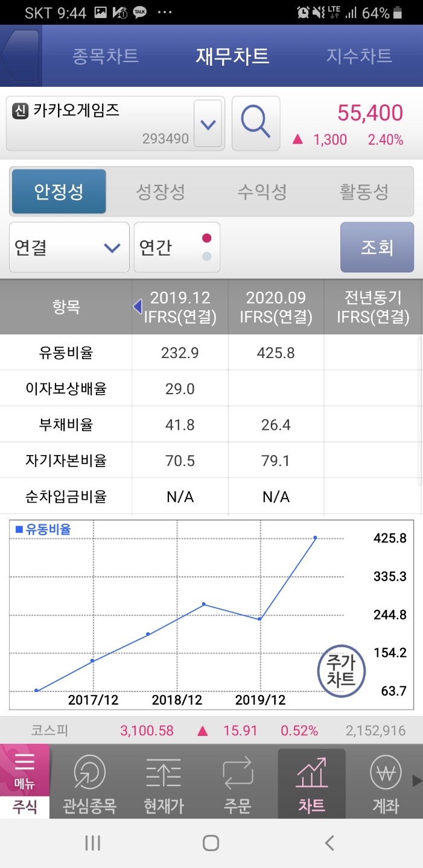Open 주문 from bottom bar

click(x=238, y=784)
